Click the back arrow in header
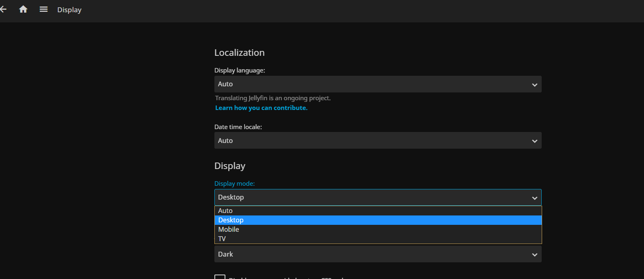This screenshot has width=644, height=279. 4,9
